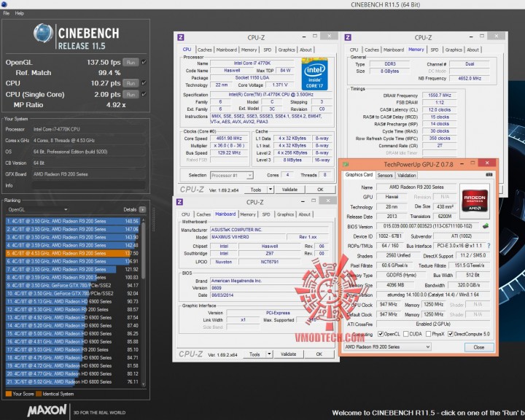Open the AMD Radeon R9 200 Series GPU selector
The height and width of the screenshot is (420, 525).
tap(388, 346)
